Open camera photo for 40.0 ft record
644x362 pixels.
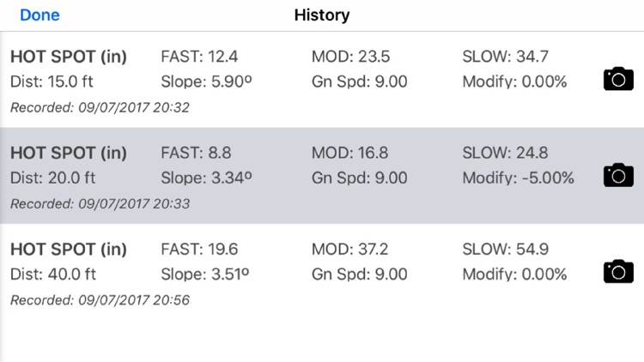[618, 272]
